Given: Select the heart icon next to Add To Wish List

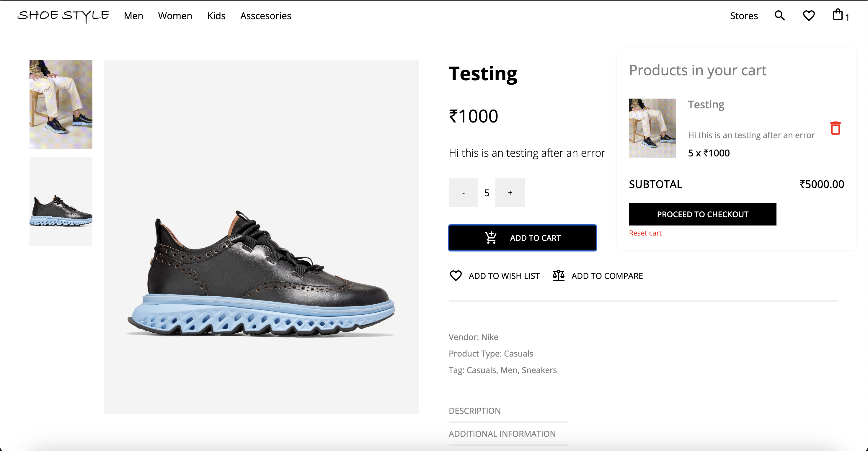Looking at the screenshot, I should [x=456, y=275].
